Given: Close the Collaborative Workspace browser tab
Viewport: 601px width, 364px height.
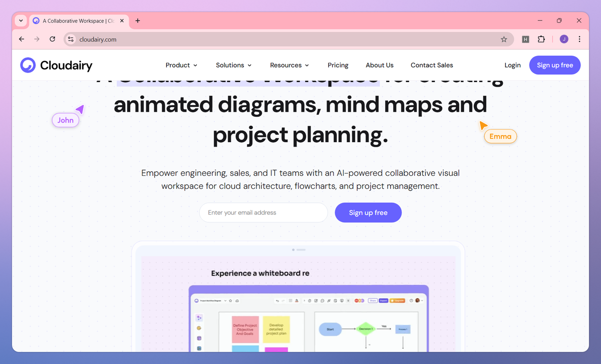Looking at the screenshot, I should [x=122, y=21].
